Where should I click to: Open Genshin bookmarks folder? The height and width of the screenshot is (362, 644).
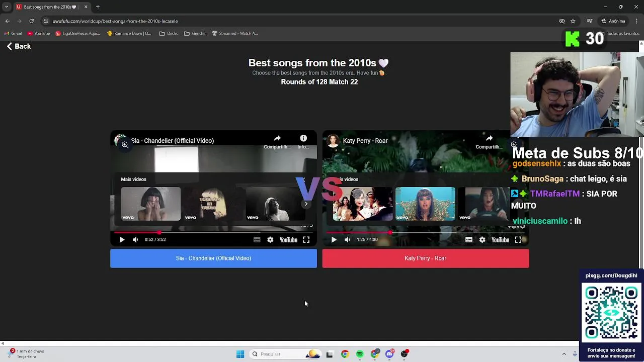click(x=195, y=34)
